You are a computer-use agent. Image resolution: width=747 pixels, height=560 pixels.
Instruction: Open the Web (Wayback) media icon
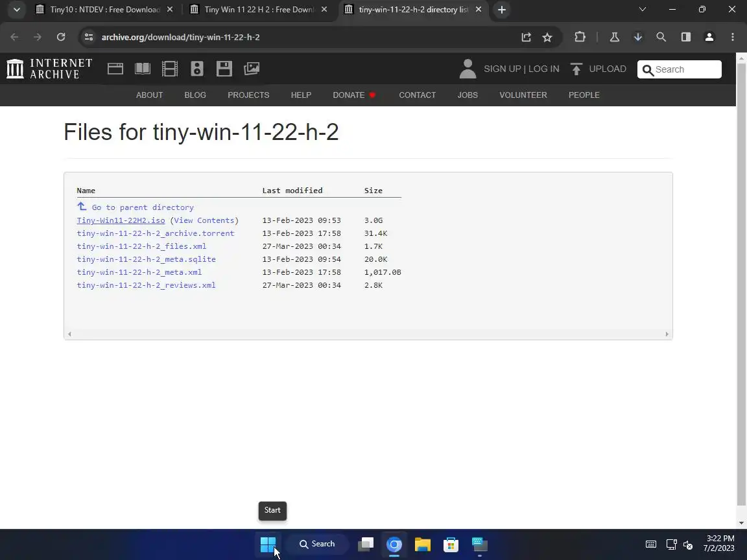coord(115,69)
